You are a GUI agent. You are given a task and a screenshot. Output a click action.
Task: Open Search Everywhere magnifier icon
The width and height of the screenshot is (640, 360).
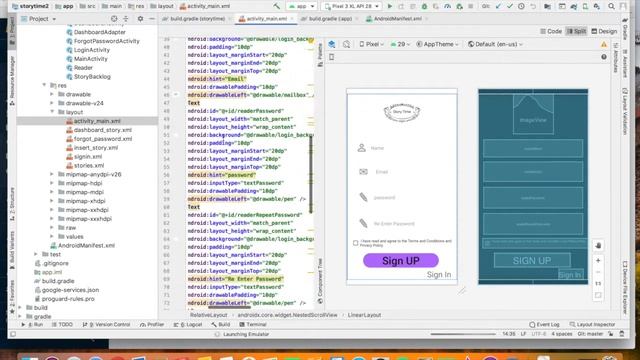611,6
